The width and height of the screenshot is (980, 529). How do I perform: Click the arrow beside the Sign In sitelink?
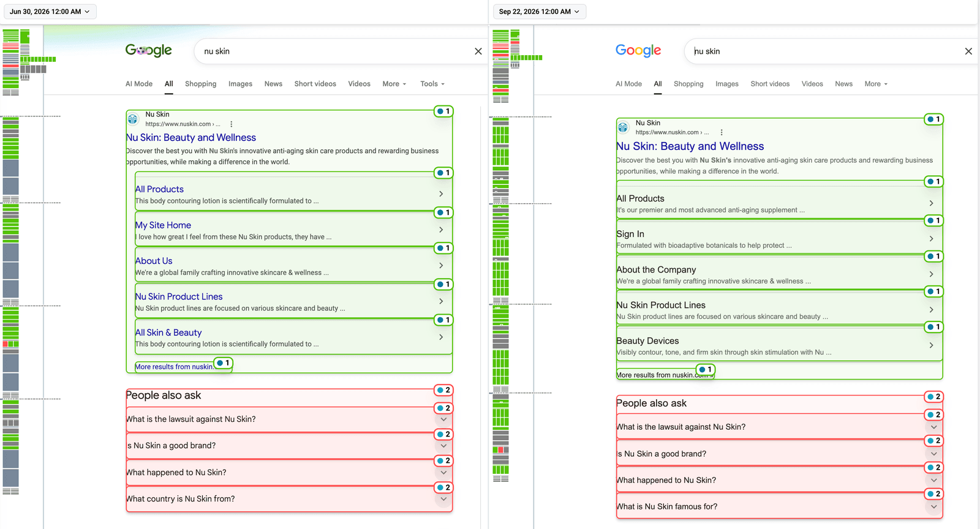coord(931,239)
